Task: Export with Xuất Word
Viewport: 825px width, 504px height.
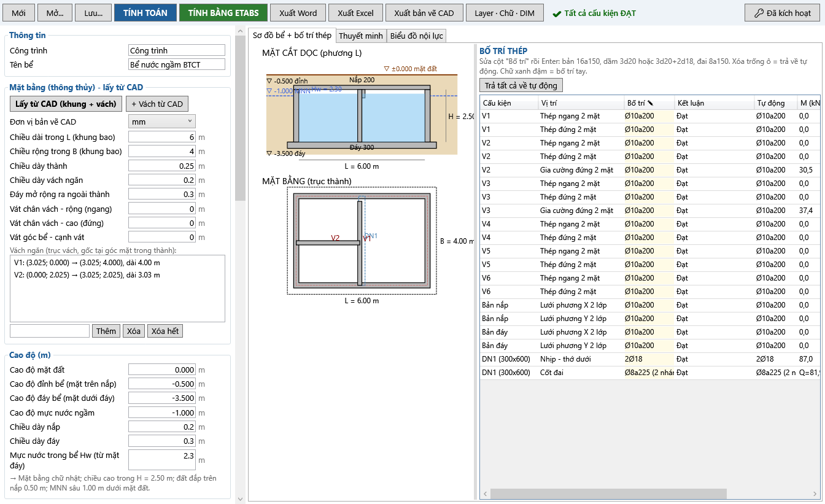Action: coord(298,13)
